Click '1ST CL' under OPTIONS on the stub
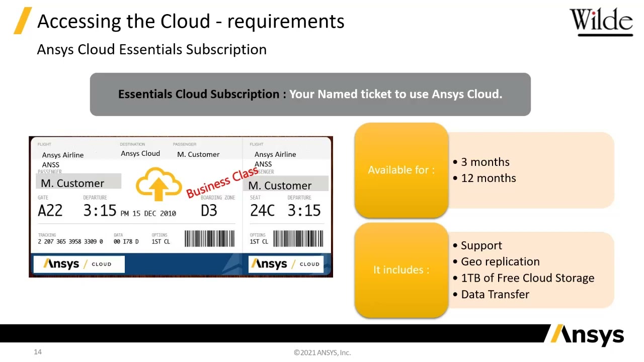This screenshot has width=644, height=362. click(x=259, y=242)
